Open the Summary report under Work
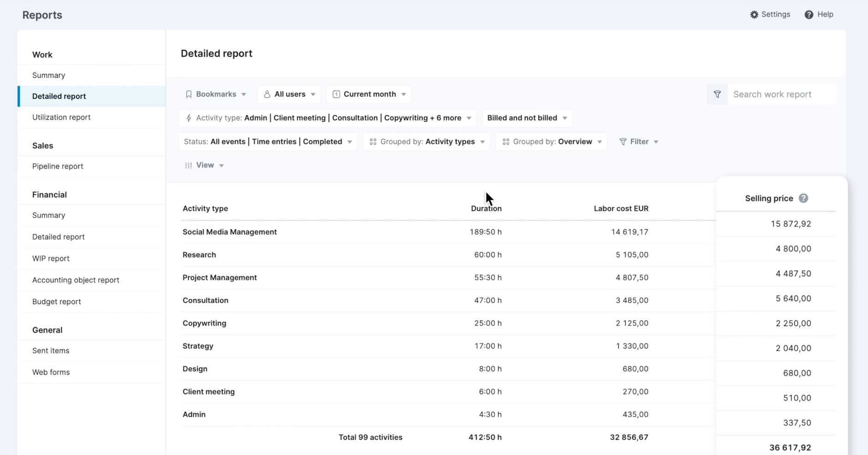 point(48,75)
